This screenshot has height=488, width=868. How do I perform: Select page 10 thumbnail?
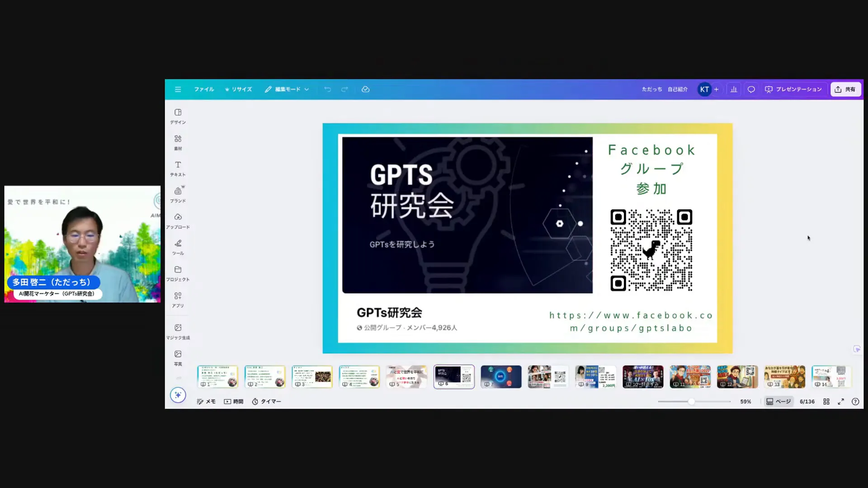(x=643, y=377)
